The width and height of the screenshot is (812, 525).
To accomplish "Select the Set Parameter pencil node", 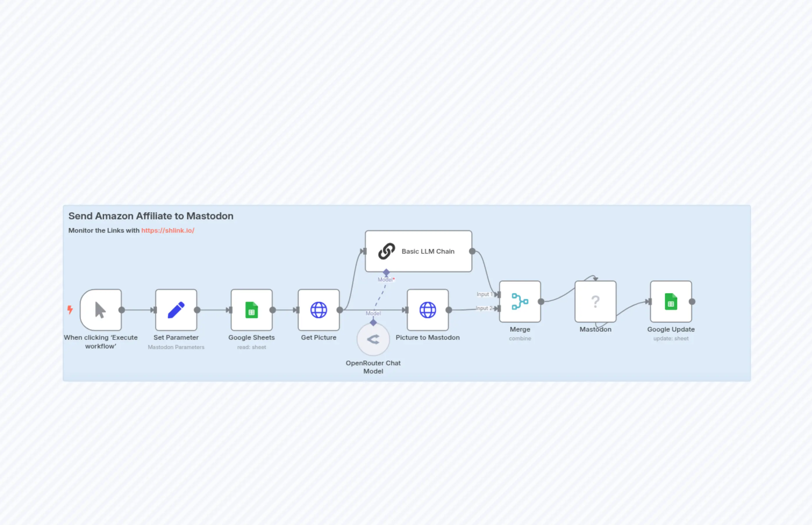I will coord(176,310).
